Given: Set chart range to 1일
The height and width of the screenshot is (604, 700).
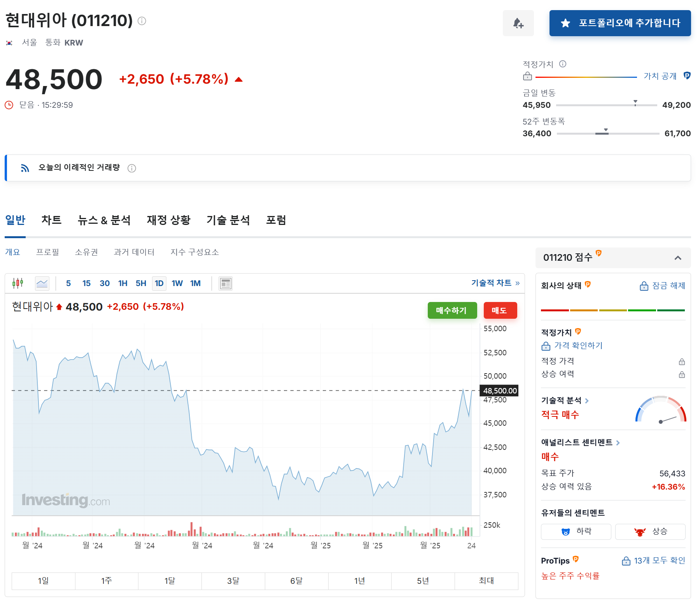Looking at the screenshot, I should pyautogui.click(x=43, y=581).
